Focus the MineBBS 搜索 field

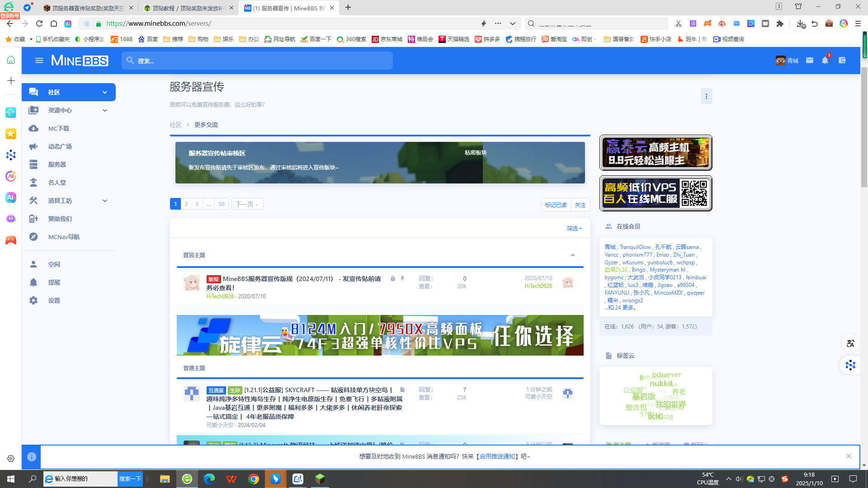(257, 61)
